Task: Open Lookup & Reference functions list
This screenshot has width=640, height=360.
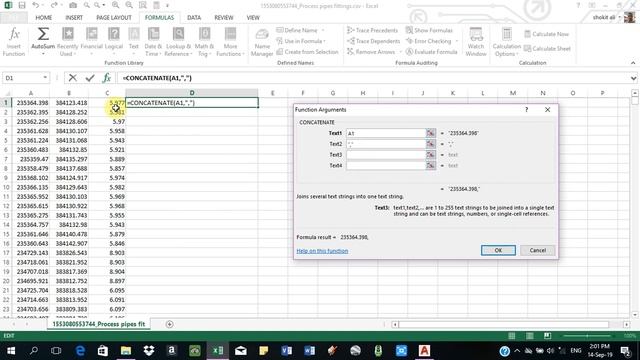Action: [178, 42]
